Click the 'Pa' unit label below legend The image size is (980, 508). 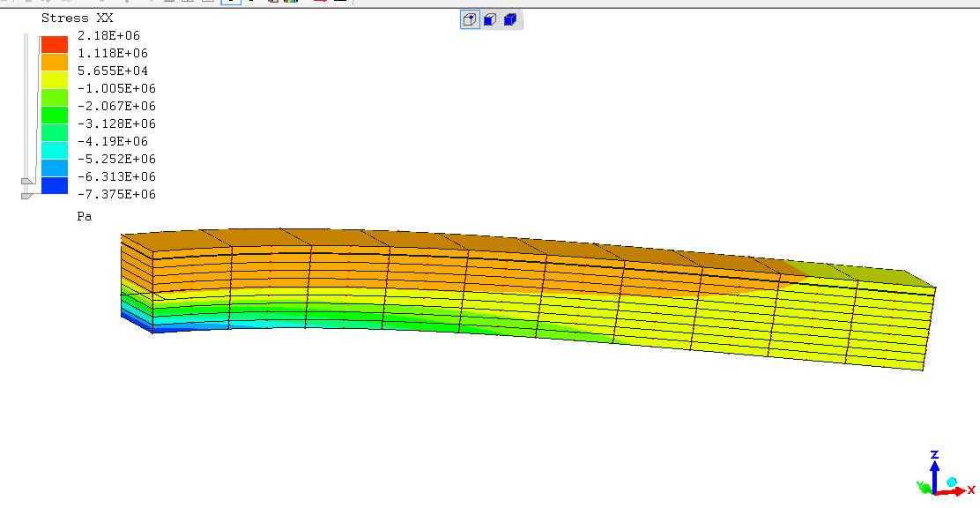pyautogui.click(x=85, y=216)
